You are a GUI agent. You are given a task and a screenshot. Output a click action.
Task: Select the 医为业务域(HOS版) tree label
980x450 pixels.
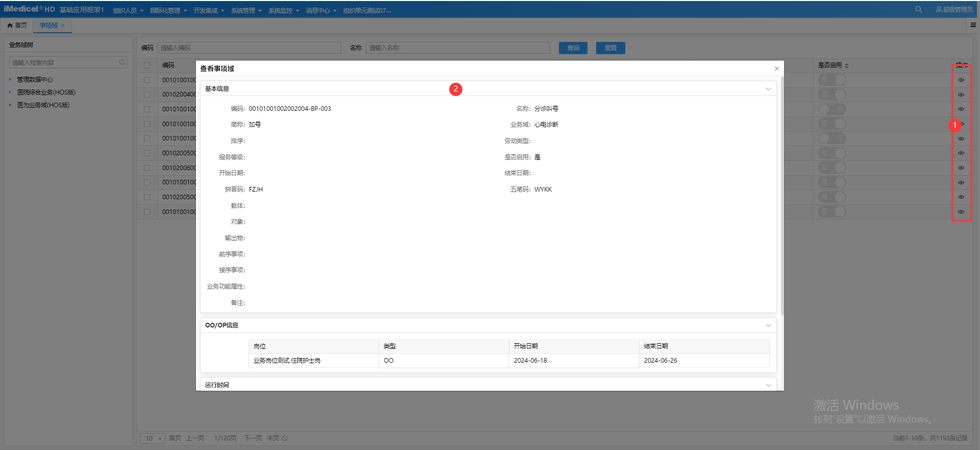pyautogui.click(x=43, y=105)
